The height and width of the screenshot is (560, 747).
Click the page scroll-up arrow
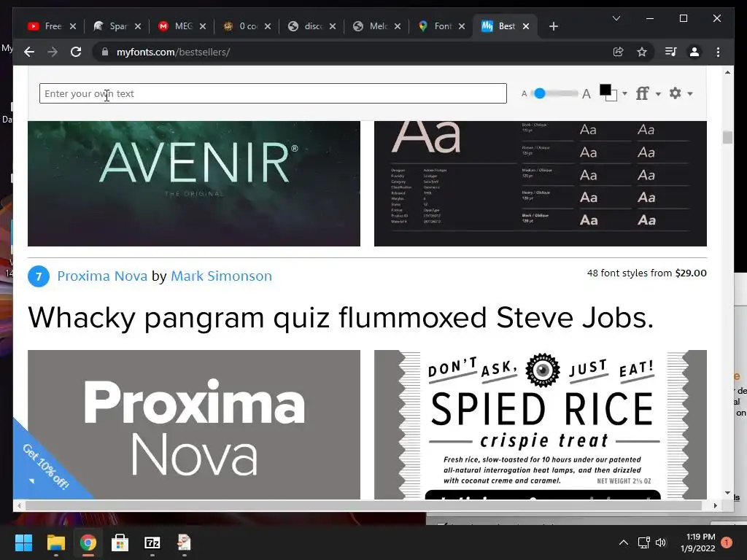(x=727, y=72)
